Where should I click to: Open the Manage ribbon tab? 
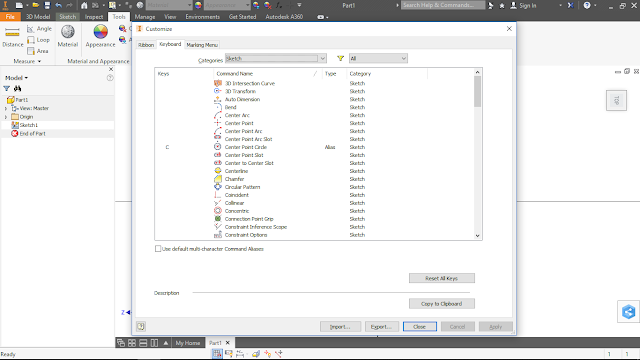coord(145,17)
